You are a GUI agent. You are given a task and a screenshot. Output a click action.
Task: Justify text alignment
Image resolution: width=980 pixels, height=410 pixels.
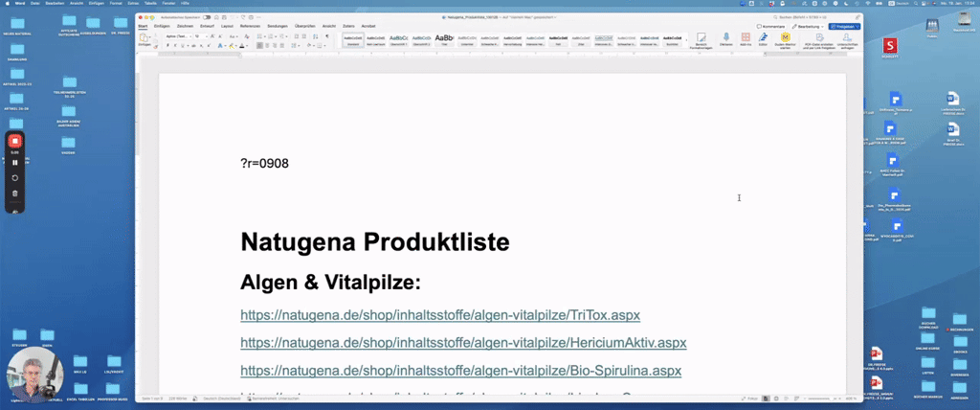(282, 46)
